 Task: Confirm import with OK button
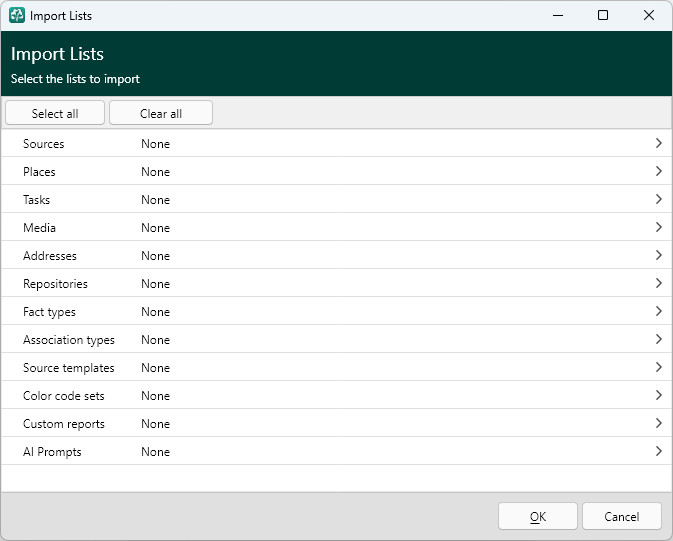click(538, 516)
